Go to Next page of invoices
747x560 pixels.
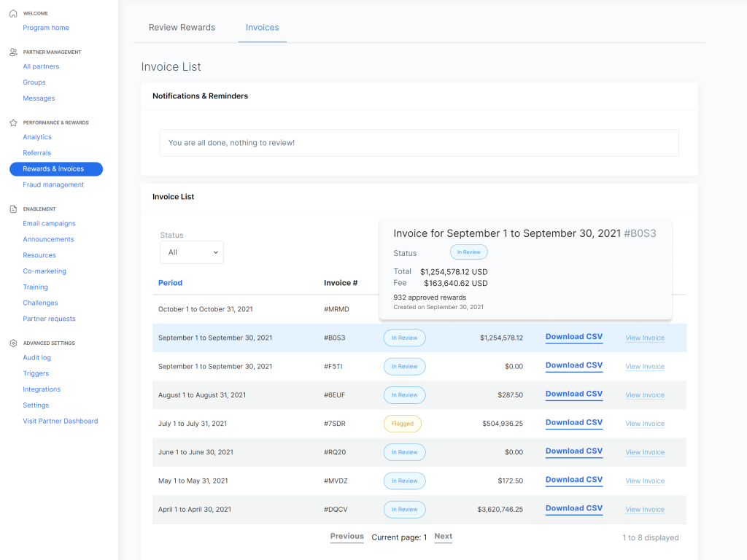(x=443, y=537)
